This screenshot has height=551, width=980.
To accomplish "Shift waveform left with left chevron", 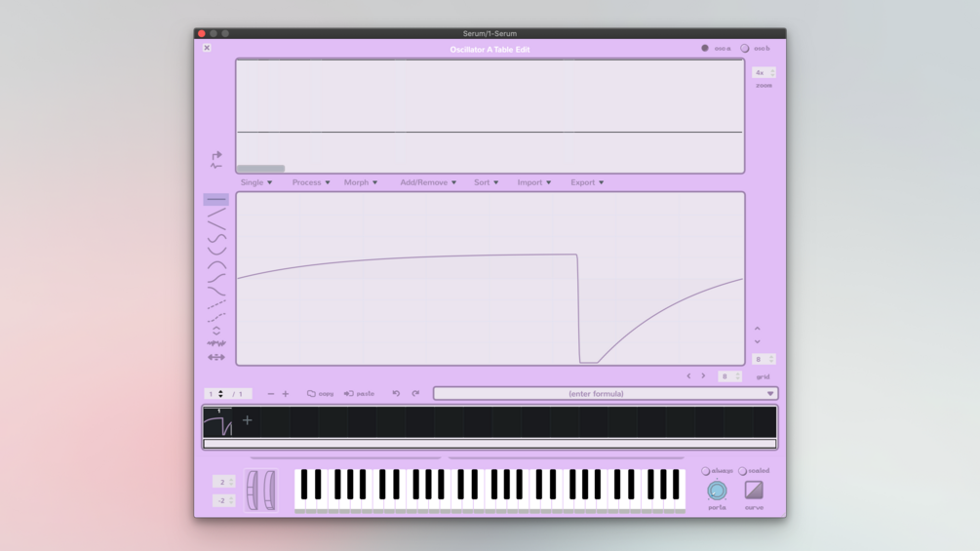I will coord(688,376).
